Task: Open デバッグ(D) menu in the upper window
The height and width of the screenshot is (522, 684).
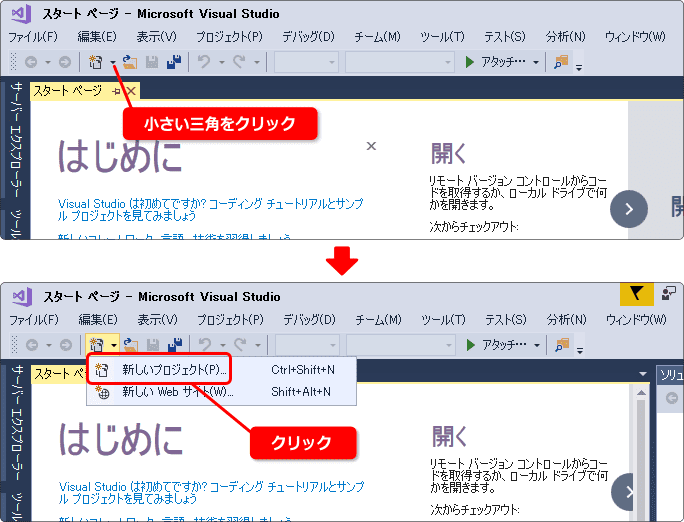Action: (308, 37)
